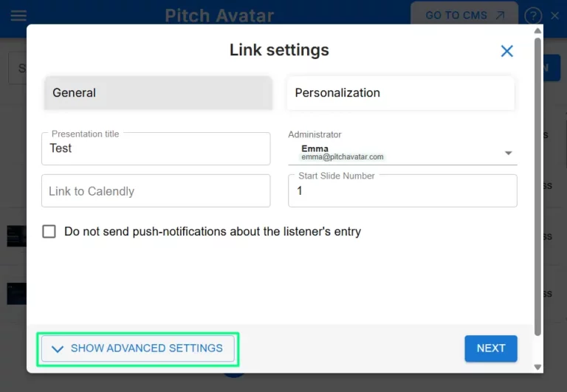
Task: Expand Show Advanced Settings
Action: 138,348
